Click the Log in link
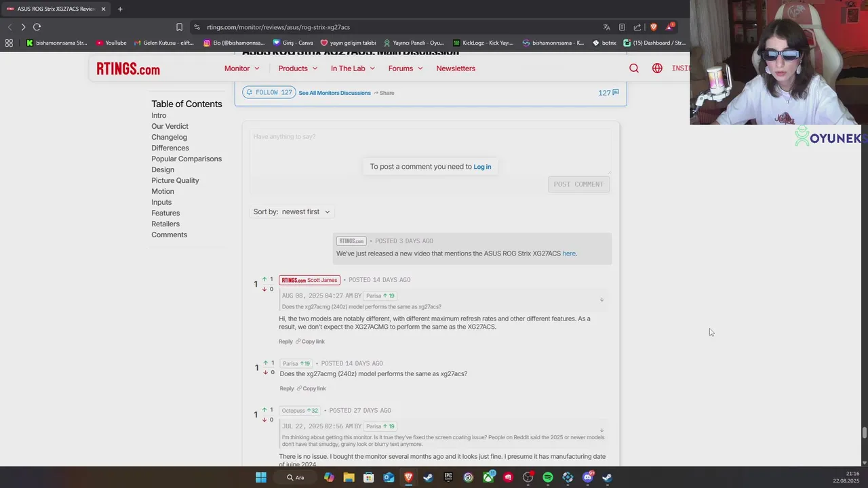Image resolution: width=868 pixels, height=488 pixels. pyautogui.click(x=482, y=167)
